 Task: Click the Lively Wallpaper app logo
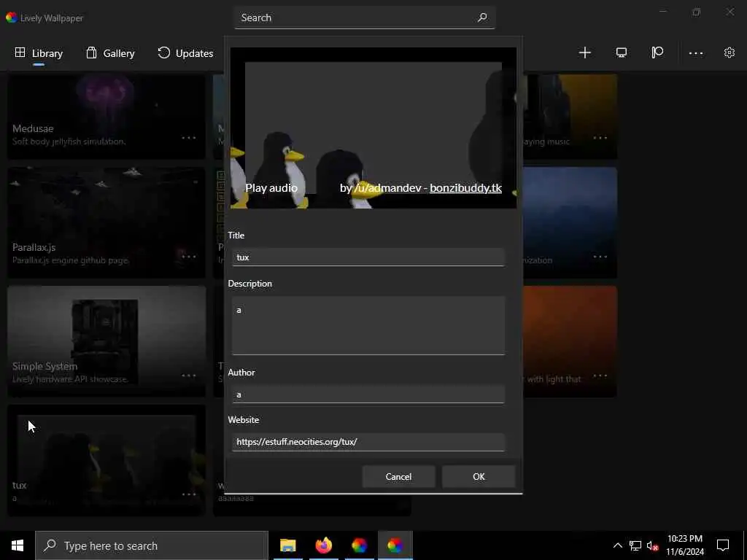[x=12, y=17]
